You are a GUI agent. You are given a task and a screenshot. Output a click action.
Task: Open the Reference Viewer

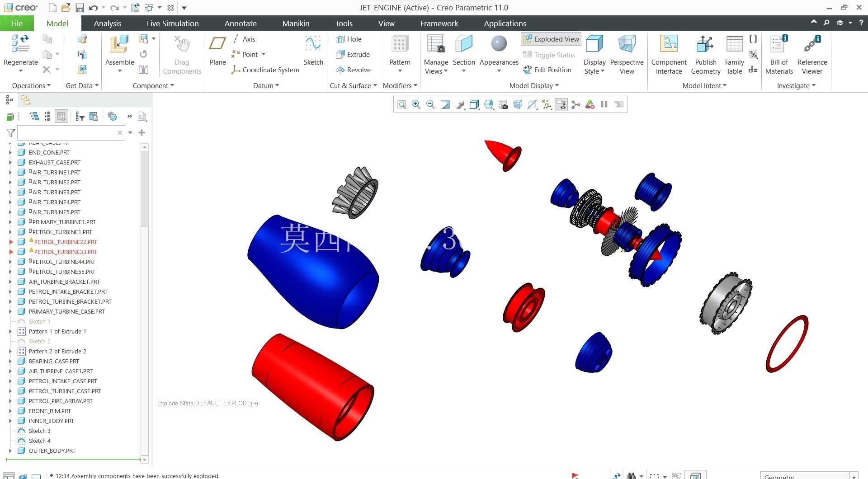pyautogui.click(x=812, y=44)
